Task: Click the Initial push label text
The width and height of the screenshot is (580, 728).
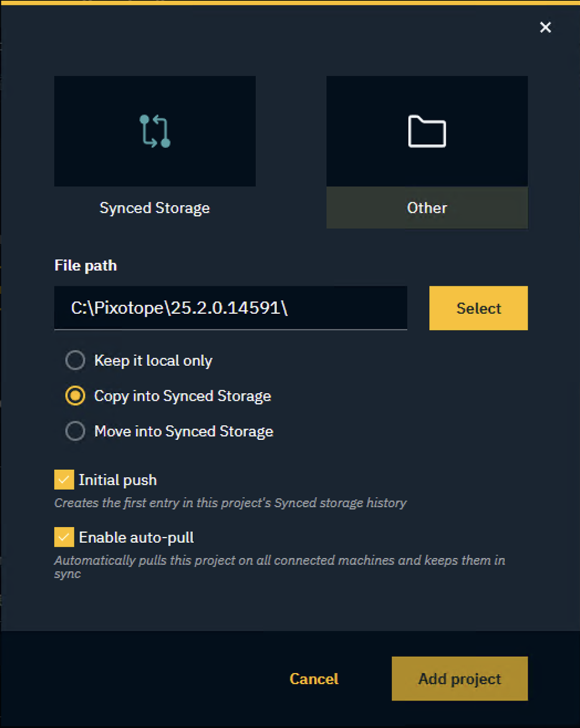Action: (117, 480)
